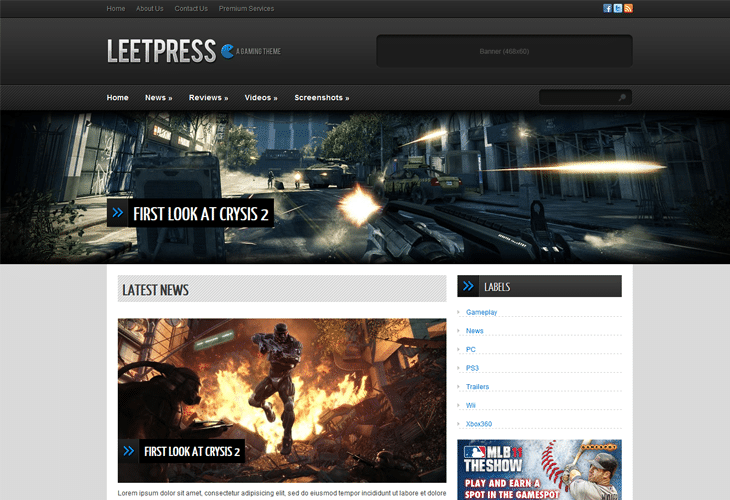730x500 pixels.
Task: Click the Banner (468x60) ad placeholder
Action: [x=504, y=51]
